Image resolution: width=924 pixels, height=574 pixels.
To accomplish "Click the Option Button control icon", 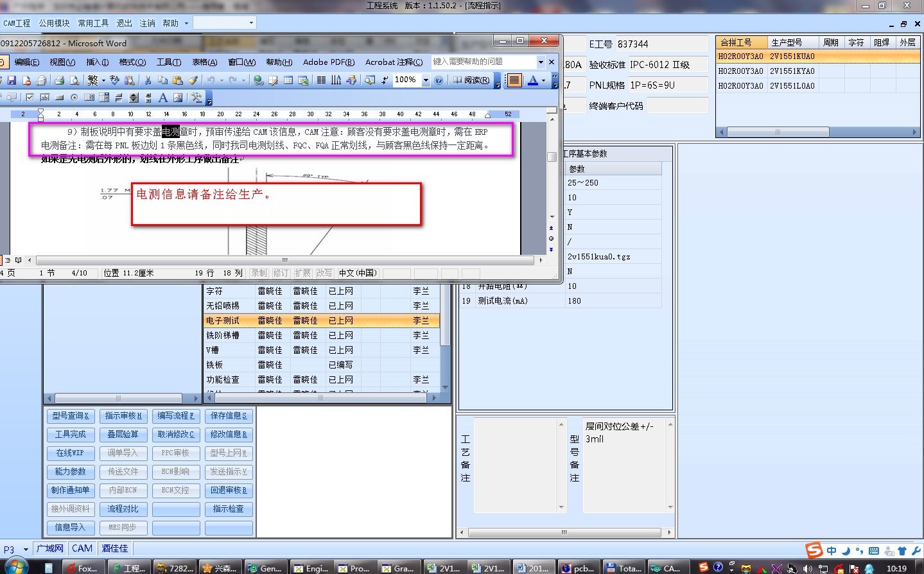I will pos(74,98).
